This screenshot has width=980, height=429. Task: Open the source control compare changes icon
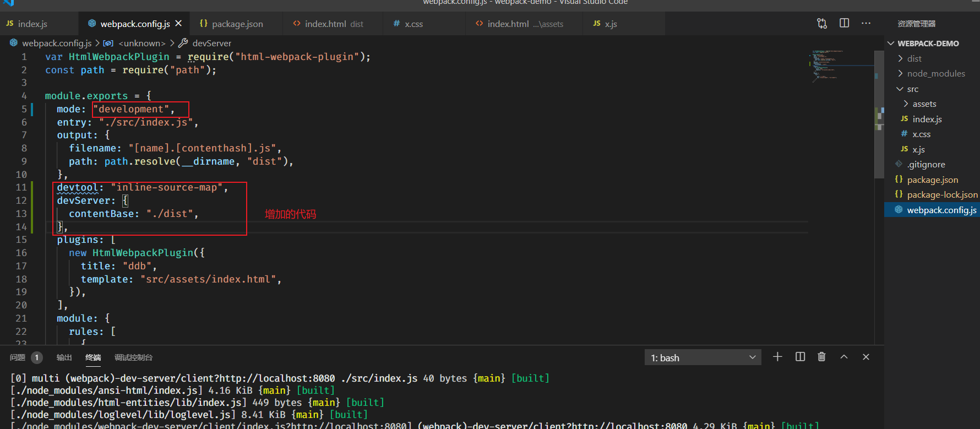click(822, 23)
